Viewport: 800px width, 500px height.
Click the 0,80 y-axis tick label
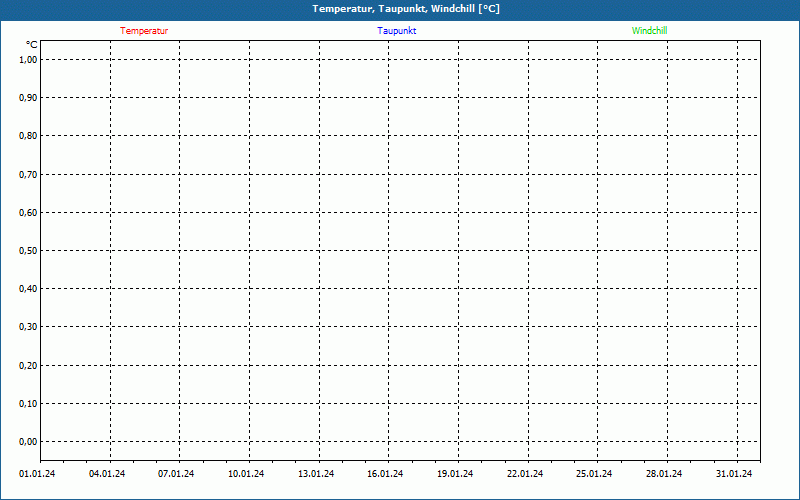point(28,136)
